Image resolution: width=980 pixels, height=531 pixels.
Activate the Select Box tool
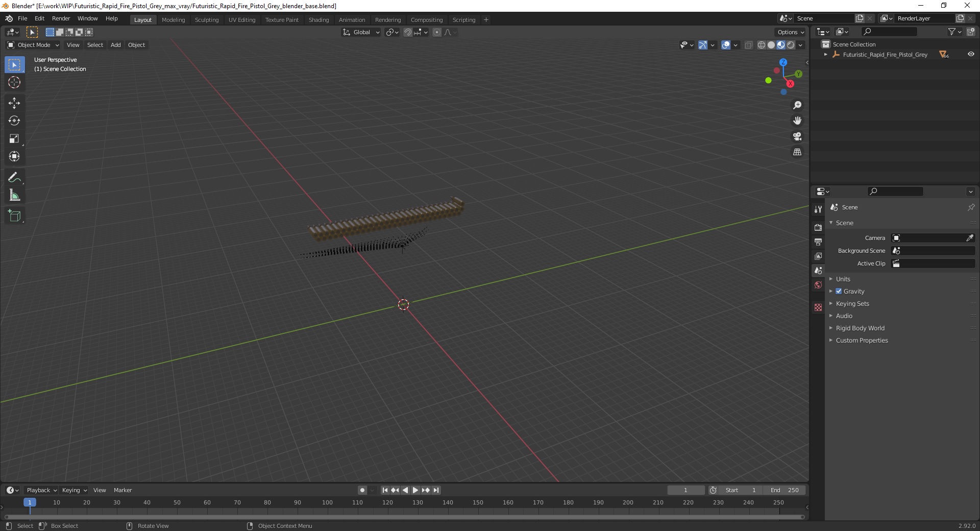pos(14,65)
